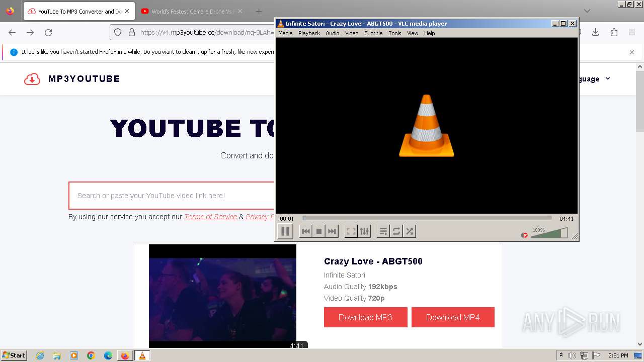Click the MP3YOUTUBE logo
This screenshot has height=362, width=644.
tap(72, 79)
